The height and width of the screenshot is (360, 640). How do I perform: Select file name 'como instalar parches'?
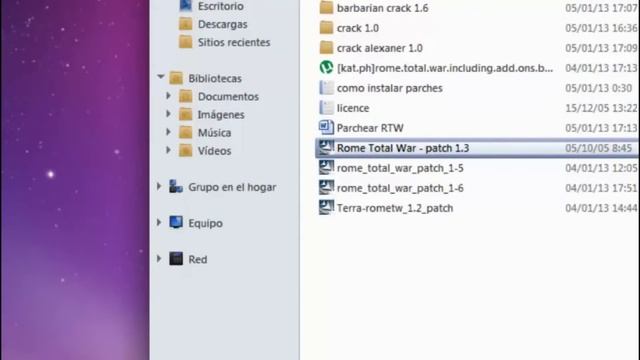[390, 88]
